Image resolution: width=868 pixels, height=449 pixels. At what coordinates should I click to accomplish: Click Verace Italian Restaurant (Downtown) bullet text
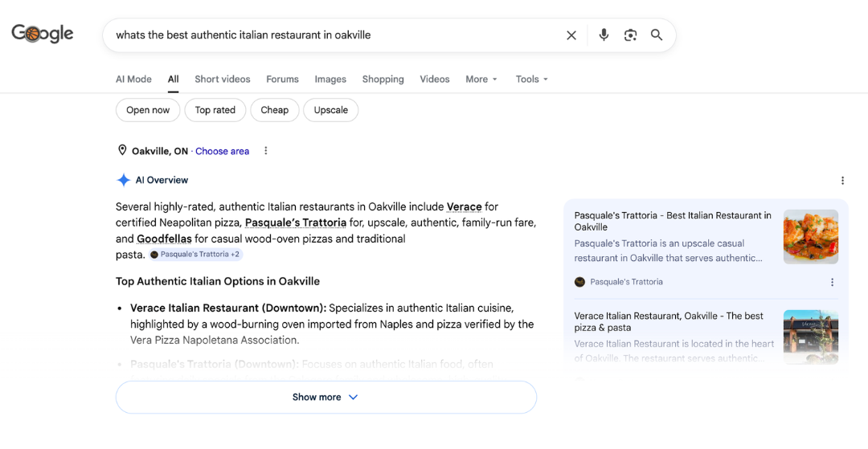[x=228, y=308]
